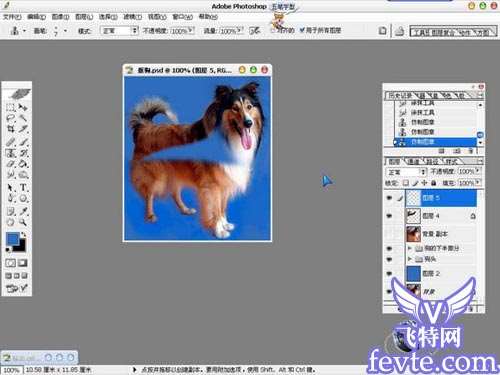
Task: Toggle lock all (padlock) option
Action: point(433,183)
